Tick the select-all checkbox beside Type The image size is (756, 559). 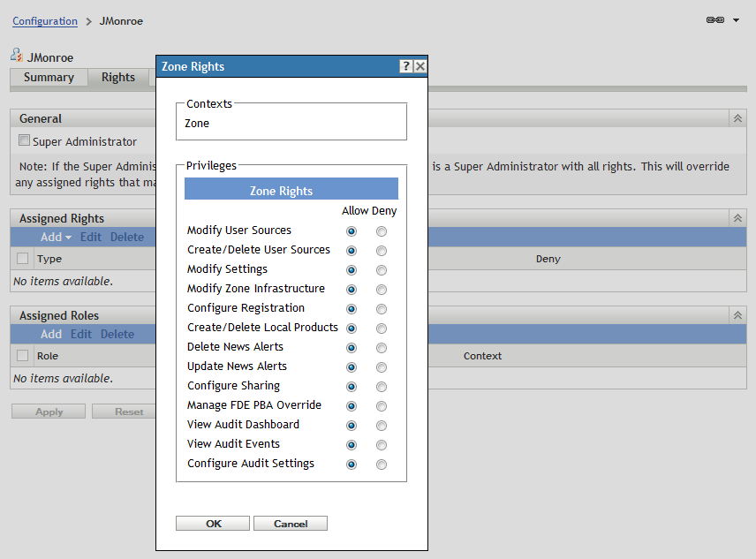click(x=23, y=258)
